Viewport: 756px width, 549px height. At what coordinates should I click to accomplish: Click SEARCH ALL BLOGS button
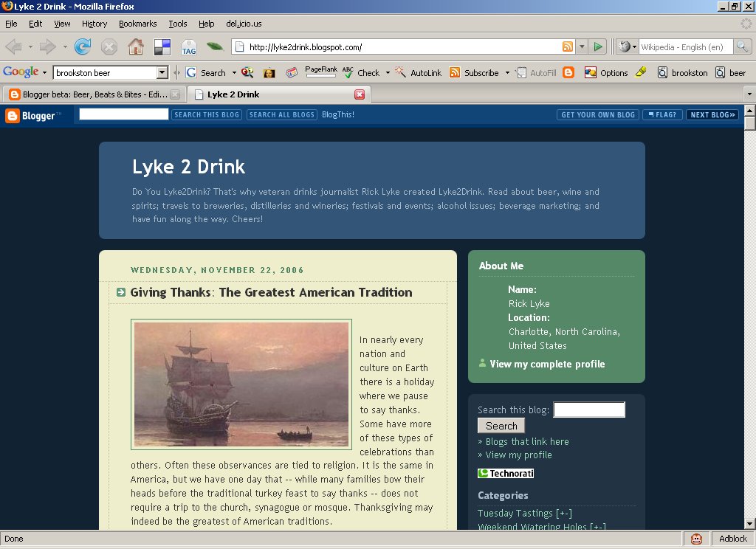tap(281, 114)
